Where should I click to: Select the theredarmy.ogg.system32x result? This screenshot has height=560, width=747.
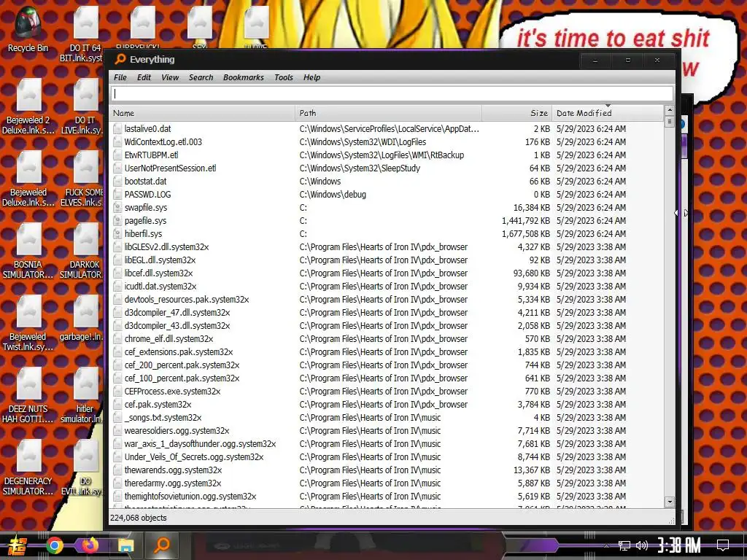173,483
